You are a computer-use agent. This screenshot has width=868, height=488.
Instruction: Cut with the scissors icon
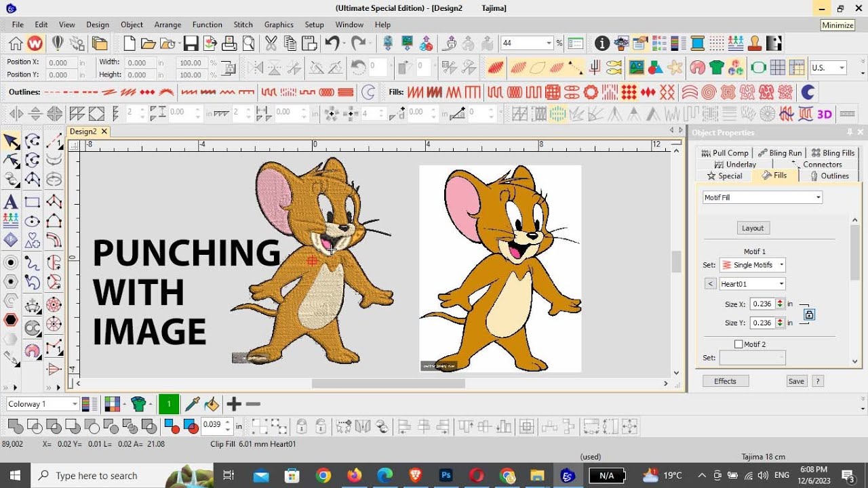pyautogui.click(x=271, y=44)
